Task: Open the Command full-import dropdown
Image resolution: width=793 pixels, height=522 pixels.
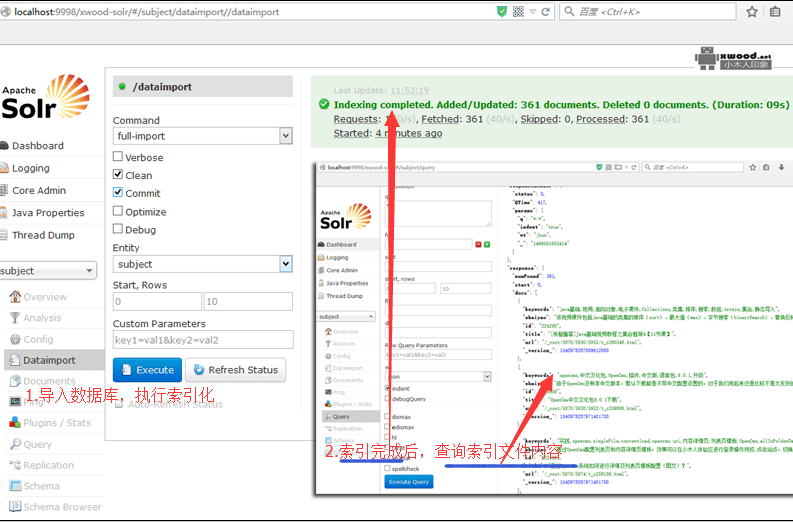Action: point(203,136)
